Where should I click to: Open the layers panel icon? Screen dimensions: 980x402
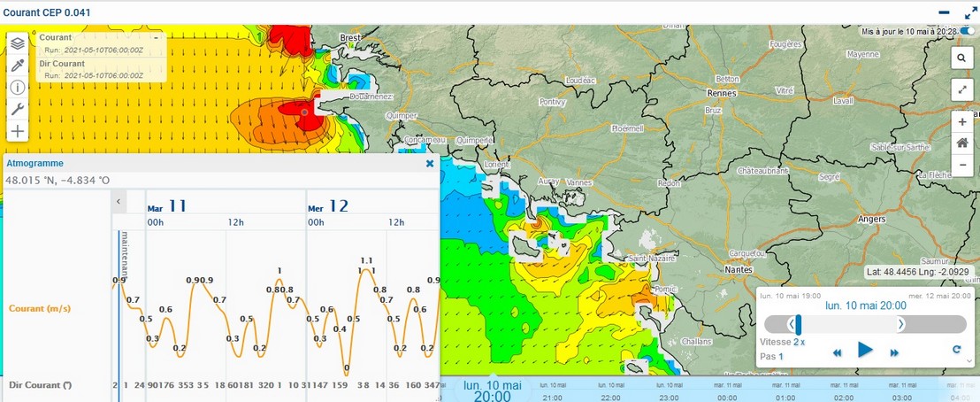coord(18,43)
